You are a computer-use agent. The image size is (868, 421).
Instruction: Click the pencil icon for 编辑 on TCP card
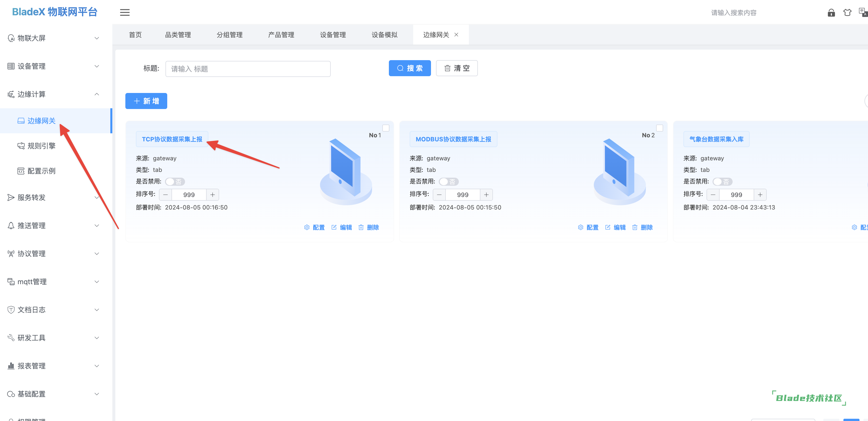click(x=334, y=227)
